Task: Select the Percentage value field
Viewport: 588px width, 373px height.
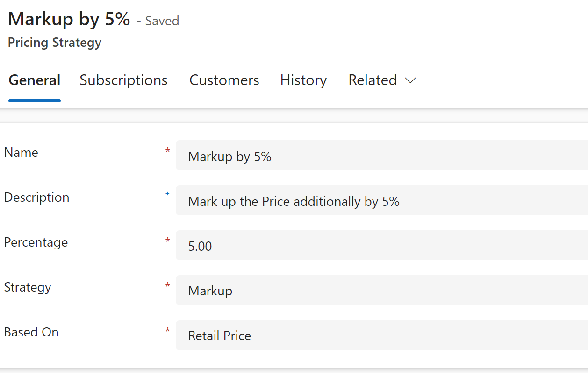Action: [381, 246]
